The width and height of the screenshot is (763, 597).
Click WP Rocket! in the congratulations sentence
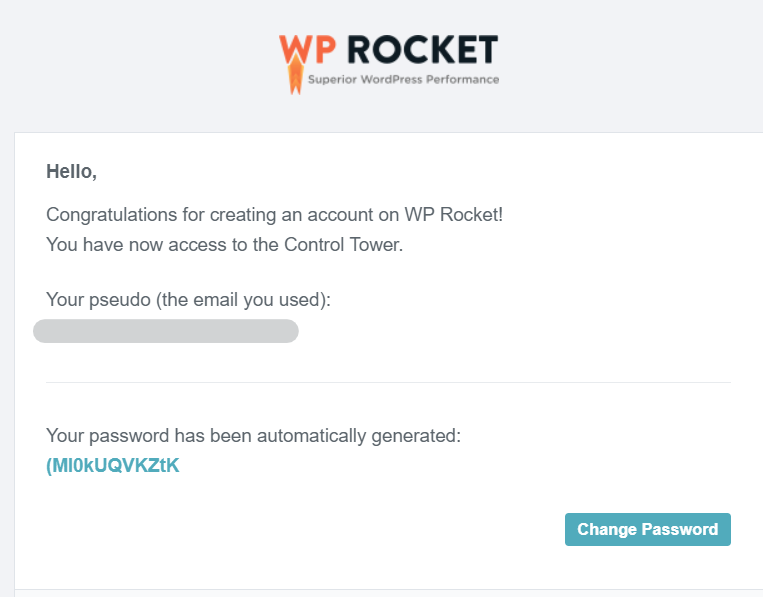(x=454, y=215)
